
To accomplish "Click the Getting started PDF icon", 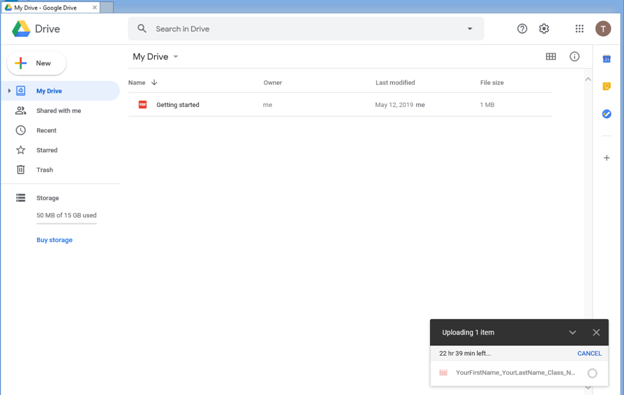I will tap(142, 105).
